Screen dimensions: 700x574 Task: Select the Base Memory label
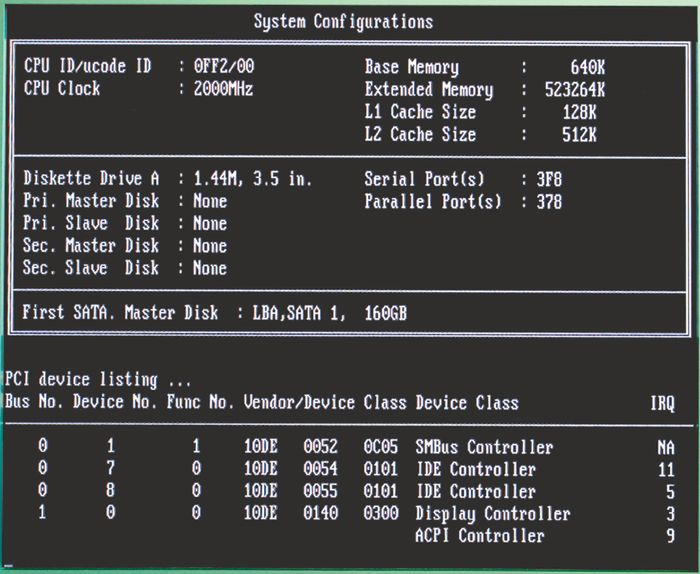coord(412,67)
